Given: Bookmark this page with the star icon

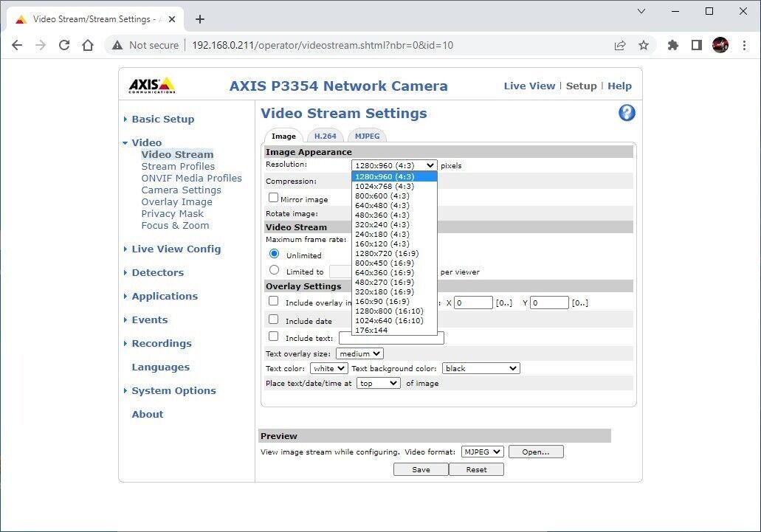Looking at the screenshot, I should point(644,45).
